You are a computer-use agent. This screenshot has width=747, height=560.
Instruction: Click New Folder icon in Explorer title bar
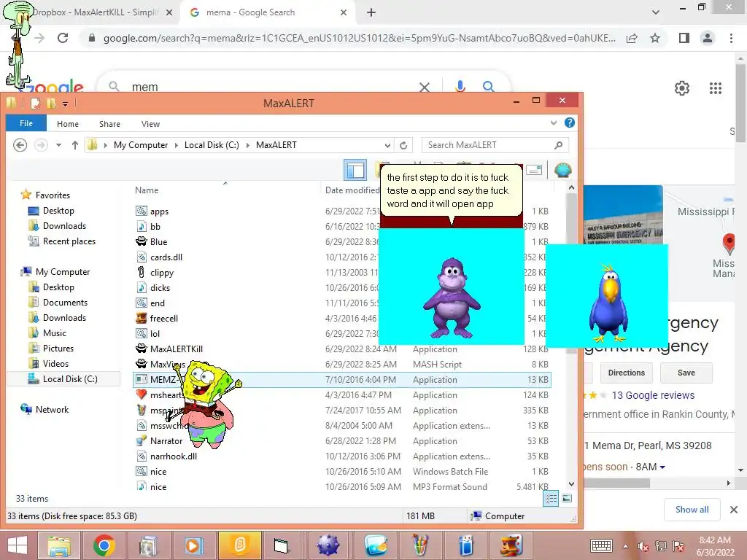click(51, 103)
